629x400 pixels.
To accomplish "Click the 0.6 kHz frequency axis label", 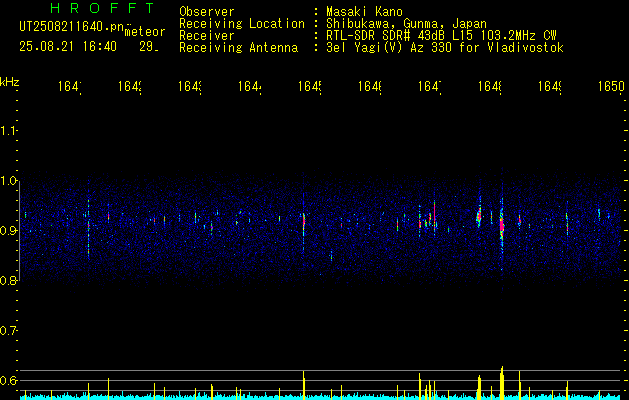I will pyautogui.click(x=8, y=380).
